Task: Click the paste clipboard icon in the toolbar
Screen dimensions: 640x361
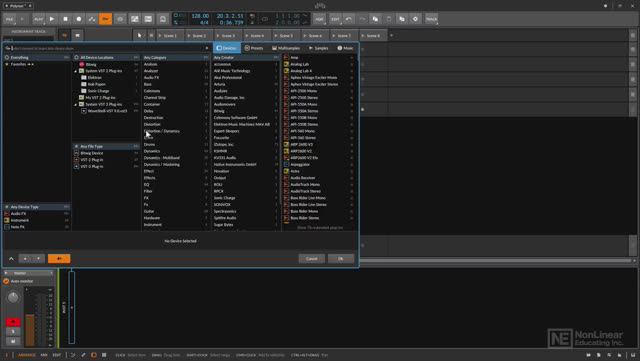Action: point(389,19)
